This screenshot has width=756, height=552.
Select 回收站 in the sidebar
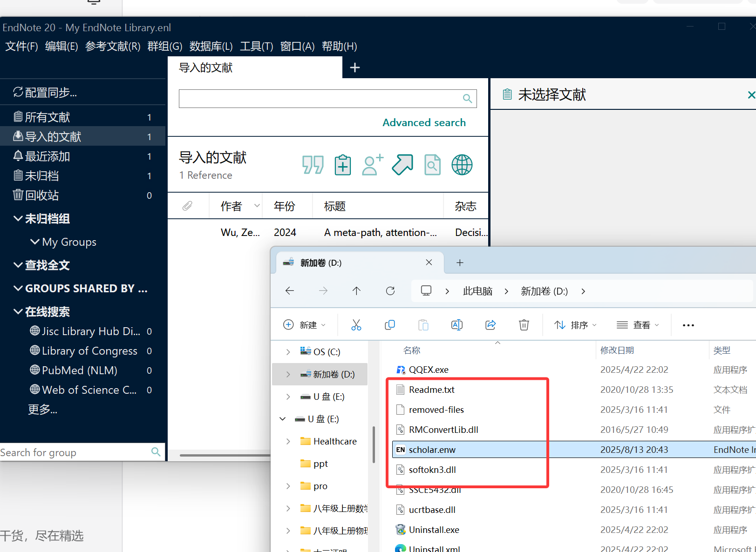click(x=83, y=195)
